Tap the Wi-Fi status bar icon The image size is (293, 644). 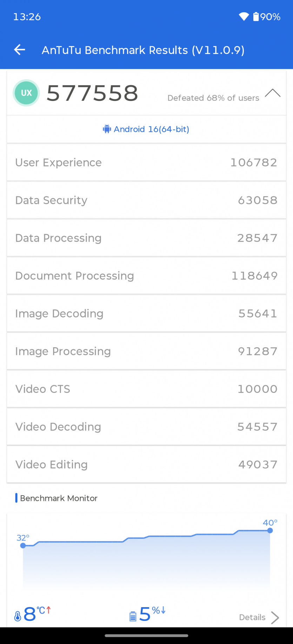(244, 16)
